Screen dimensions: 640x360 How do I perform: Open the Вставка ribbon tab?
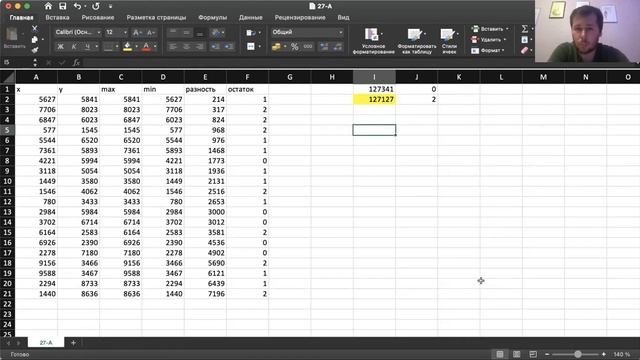pyautogui.click(x=57, y=18)
